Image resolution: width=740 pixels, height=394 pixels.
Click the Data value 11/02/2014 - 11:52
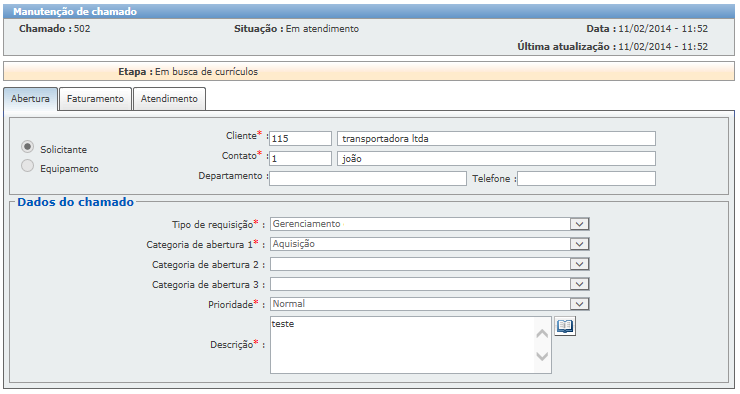pos(663,29)
